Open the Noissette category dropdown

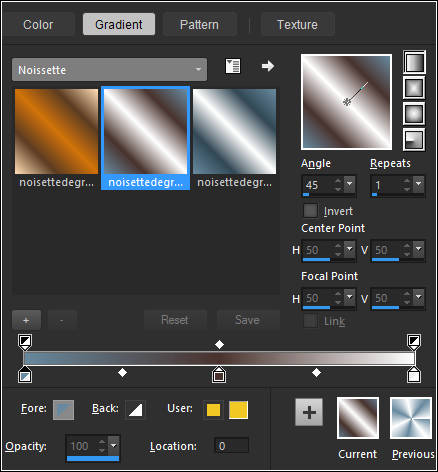pyautogui.click(x=109, y=70)
